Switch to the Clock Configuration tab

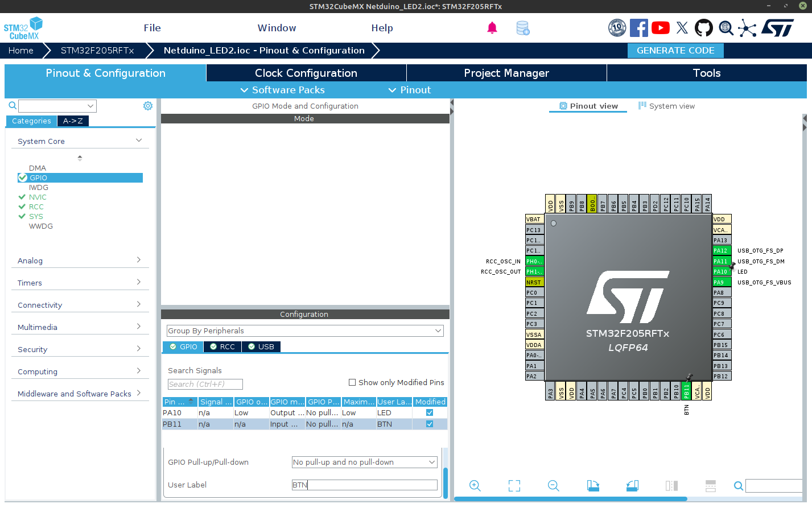[306, 73]
